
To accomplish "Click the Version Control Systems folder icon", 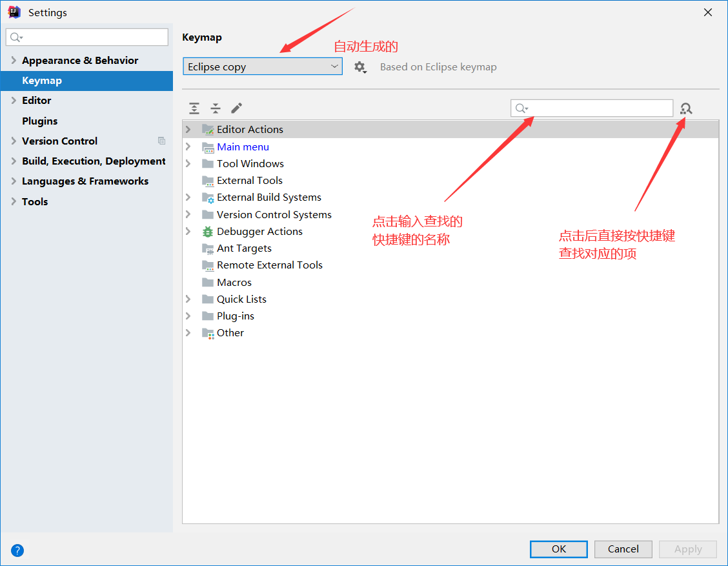I will click(208, 214).
